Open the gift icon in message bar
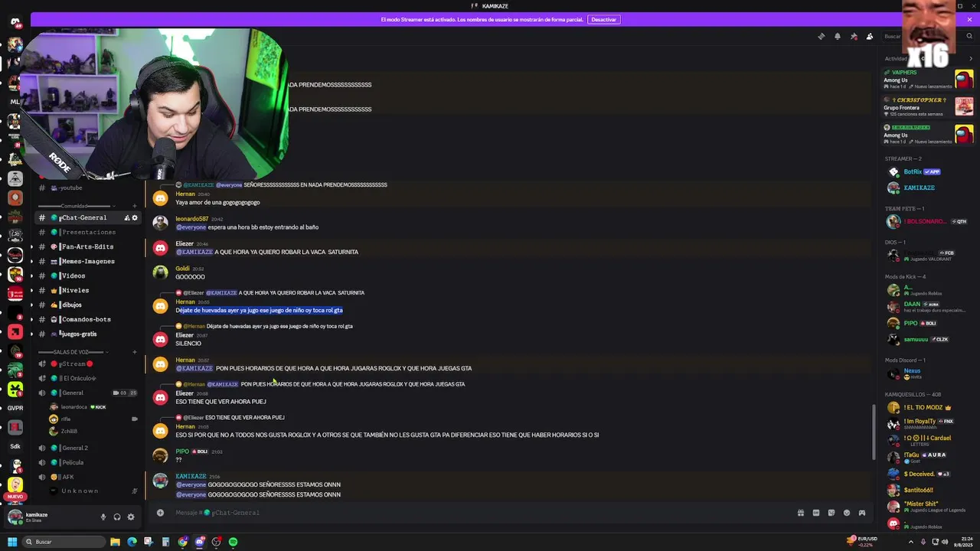This screenshot has height=551, width=980. tap(801, 513)
